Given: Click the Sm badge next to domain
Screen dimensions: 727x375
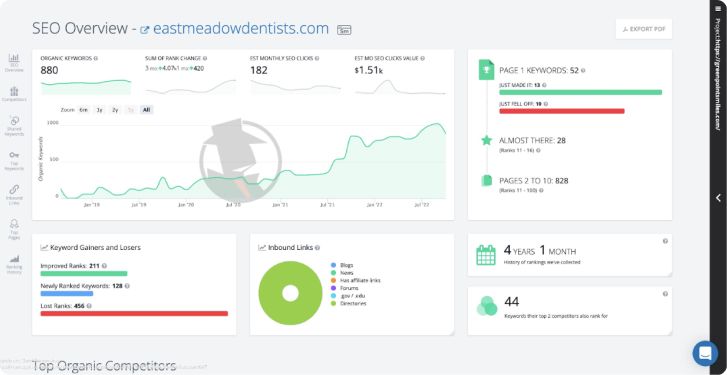Looking at the screenshot, I should tap(344, 30).
